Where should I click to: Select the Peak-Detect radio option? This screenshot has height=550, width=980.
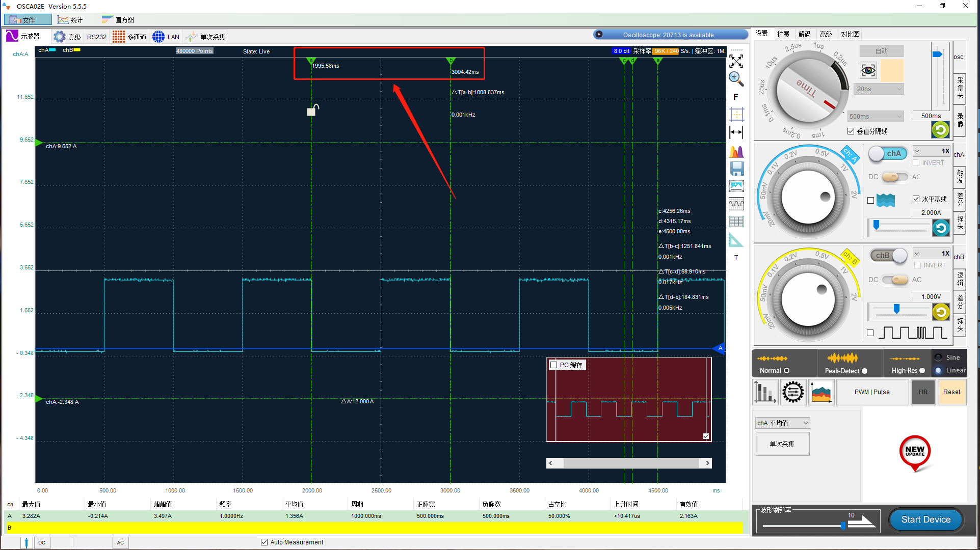(x=864, y=371)
